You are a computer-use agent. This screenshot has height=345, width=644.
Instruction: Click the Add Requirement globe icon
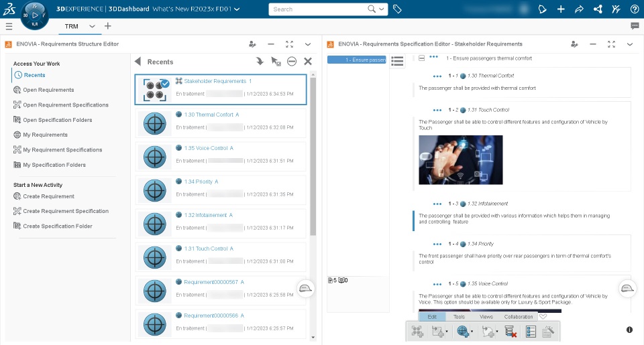coord(462,332)
